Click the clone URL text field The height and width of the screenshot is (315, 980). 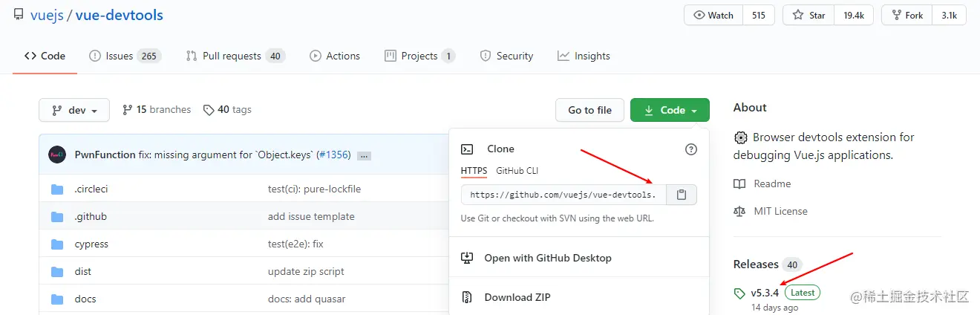563,195
